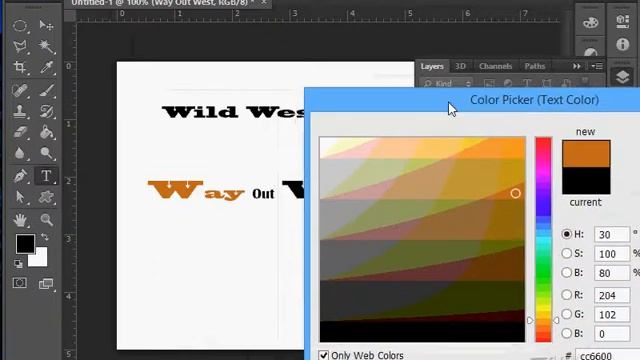The width and height of the screenshot is (640, 360).
Task: Click the S value field showing 100
Action: coord(612,254)
